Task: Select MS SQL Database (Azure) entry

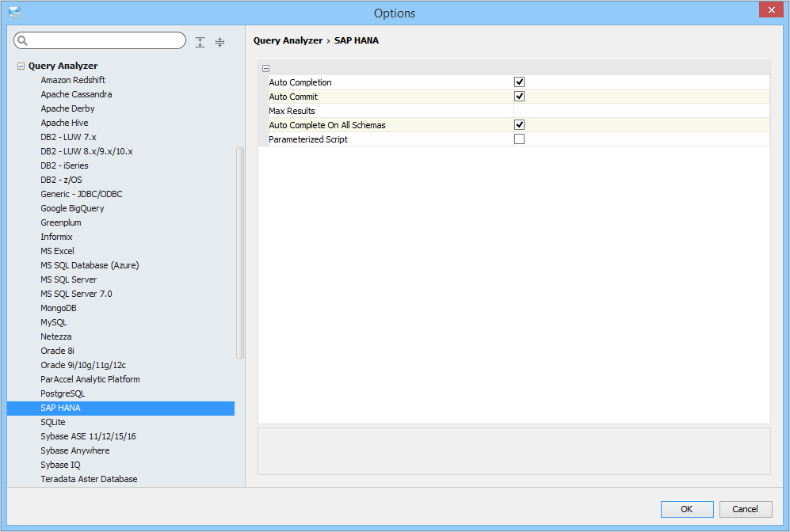Action: pos(90,265)
